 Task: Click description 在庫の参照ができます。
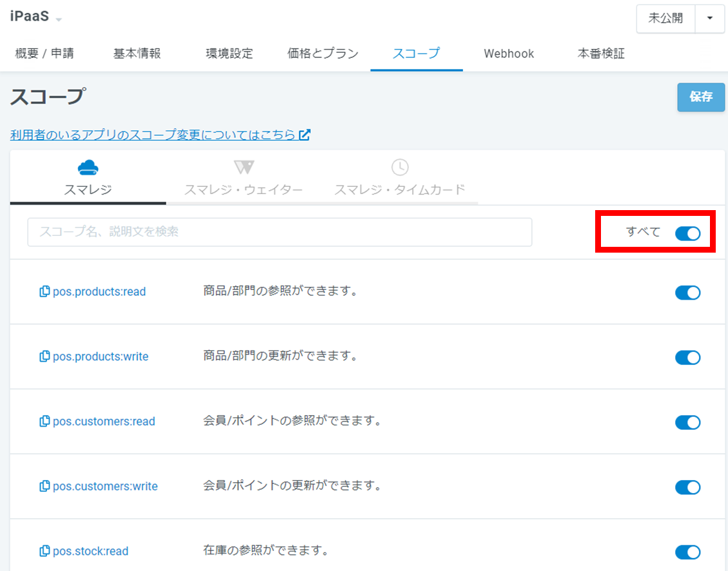point(266,550)
